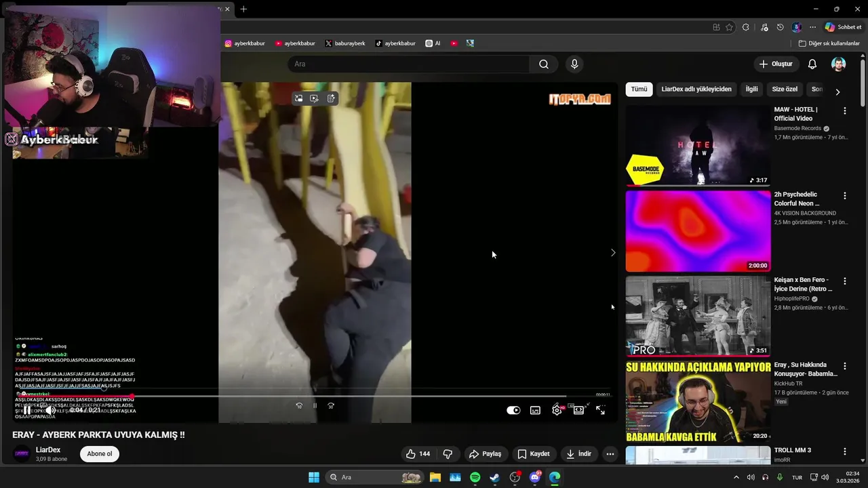Open the AI bookmark

click(x=433, y=43)
